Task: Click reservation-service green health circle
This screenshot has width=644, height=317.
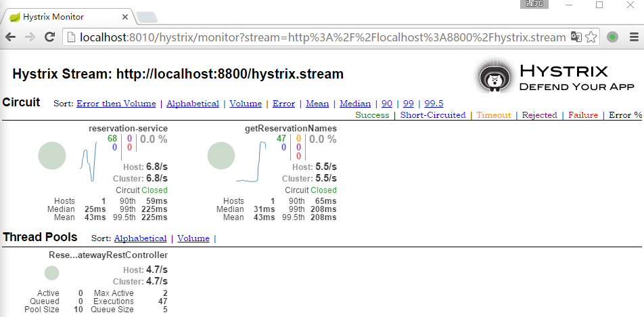Action: [52, 155]
